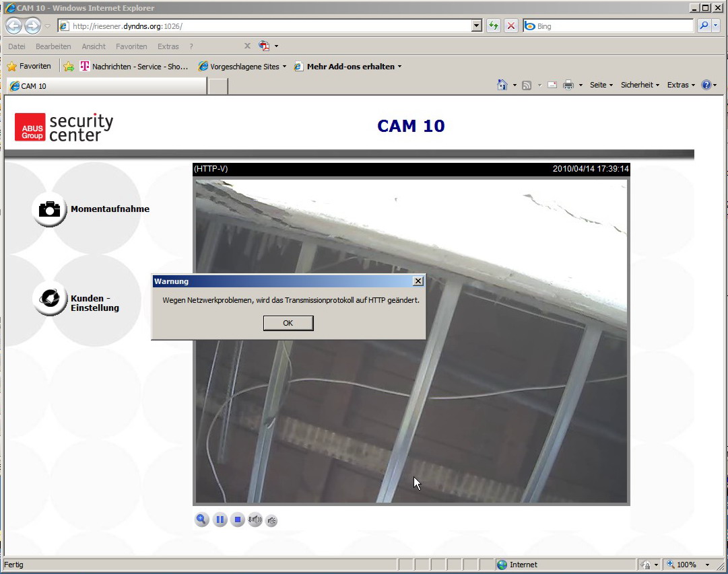Image resolution: width=728 pixels, height=574 pixels.
Task: Click protected mode lock status icon
Action: click(646, 565)
